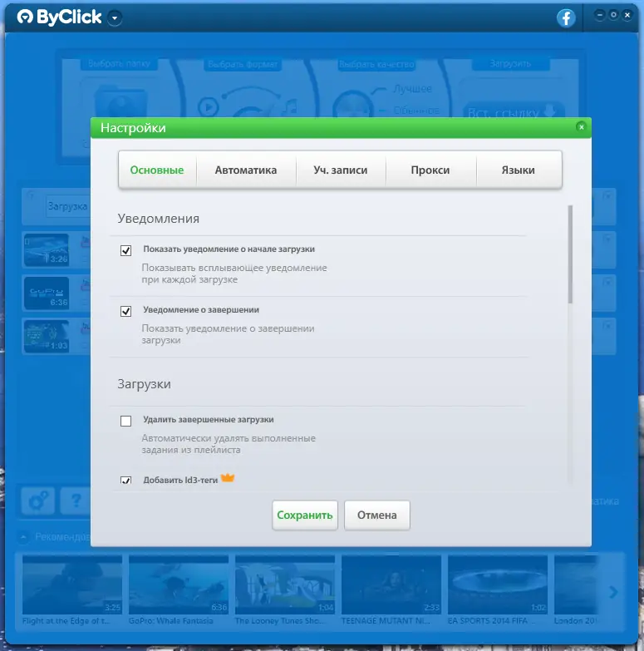644x651 pixels.
Task: Switch to the Автоматика tab
Action: (x=246, y=170)
